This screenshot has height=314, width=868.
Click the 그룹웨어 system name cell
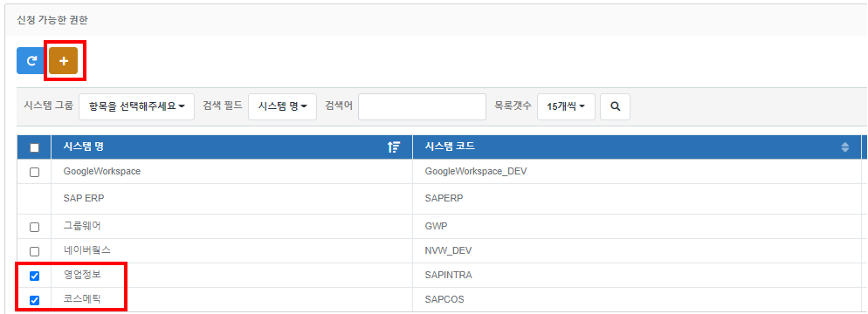[231, 227]
